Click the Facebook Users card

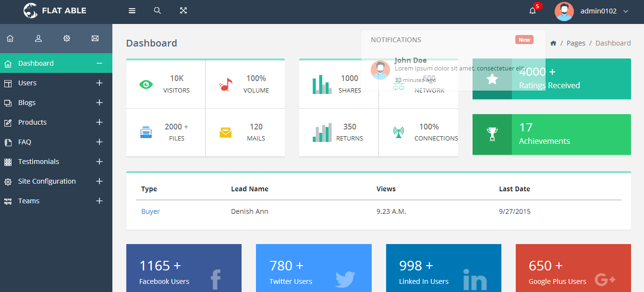[183, 268]
